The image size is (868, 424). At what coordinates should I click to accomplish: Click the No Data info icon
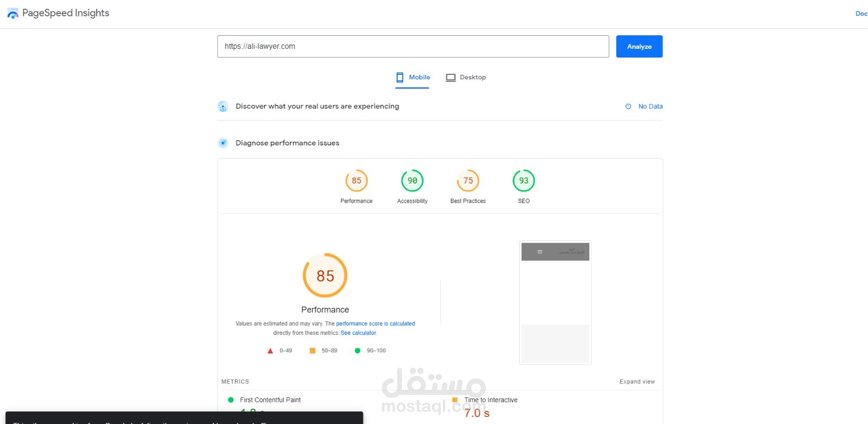tap(628, 106)
